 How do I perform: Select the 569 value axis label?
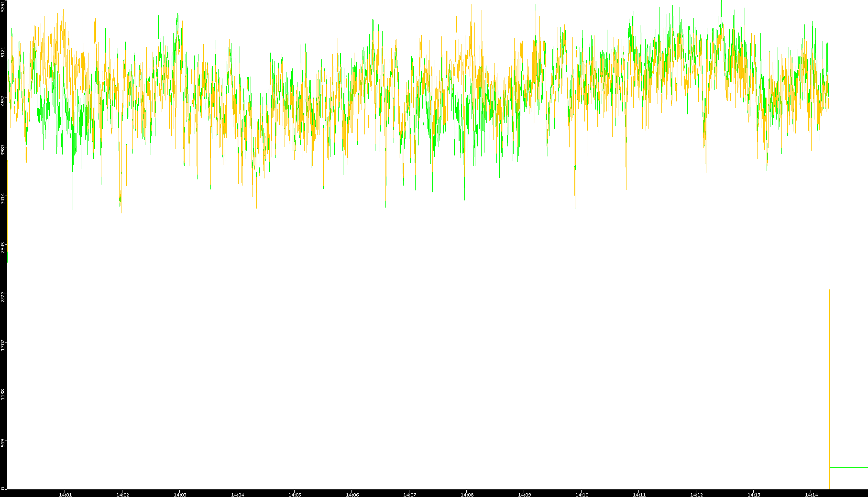[x=3, y=443]
